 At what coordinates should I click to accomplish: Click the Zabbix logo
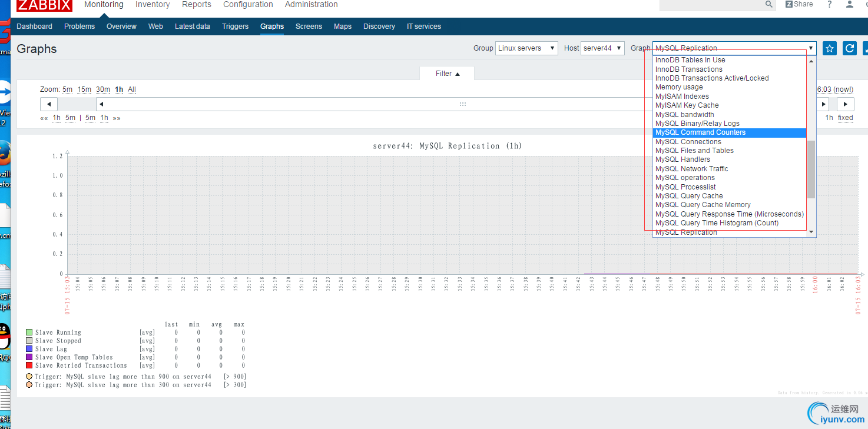(44, 5)
